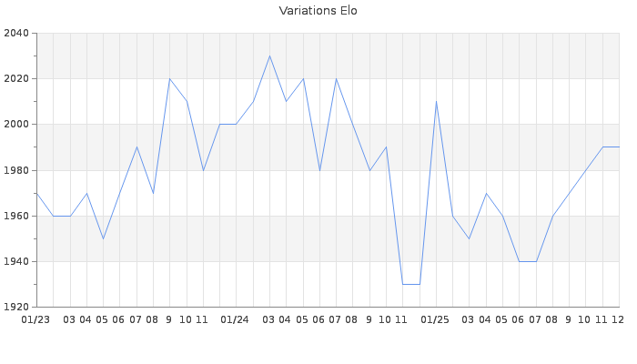637x364 pixels.
Task: Select the 1980 y-axis label
Action: point(16,170)
